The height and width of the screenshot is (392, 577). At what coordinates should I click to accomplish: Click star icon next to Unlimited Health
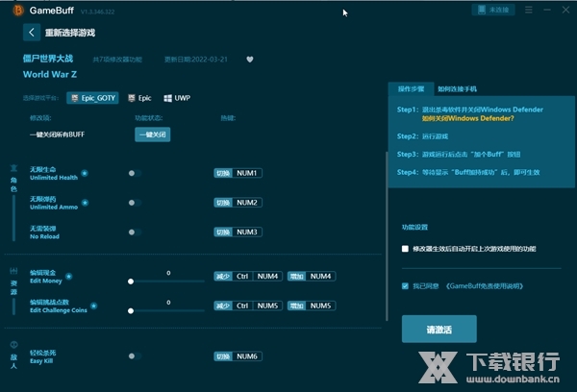(x=85, y=173)
